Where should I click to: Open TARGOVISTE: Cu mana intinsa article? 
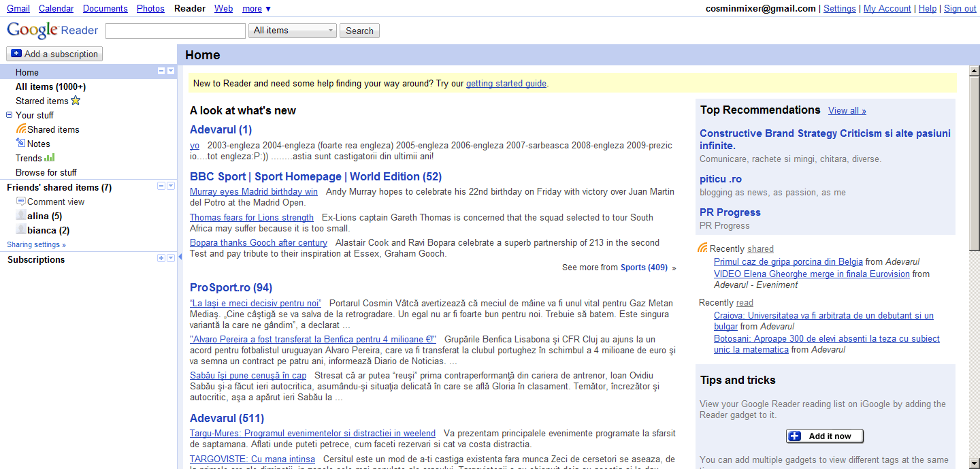point(252,459)
